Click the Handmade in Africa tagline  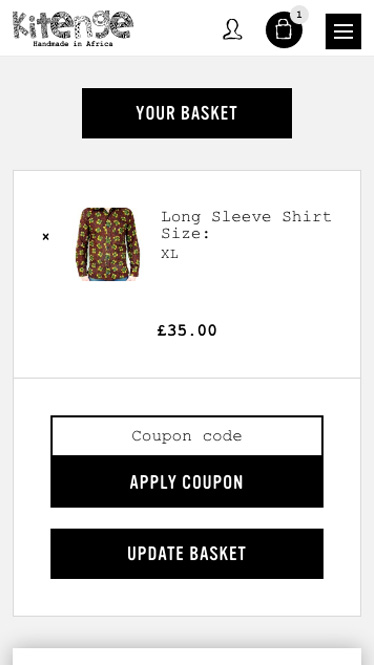coord(73,44)
